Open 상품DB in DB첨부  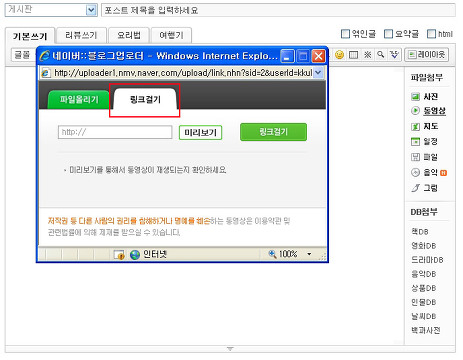click(x=424, y=288)
